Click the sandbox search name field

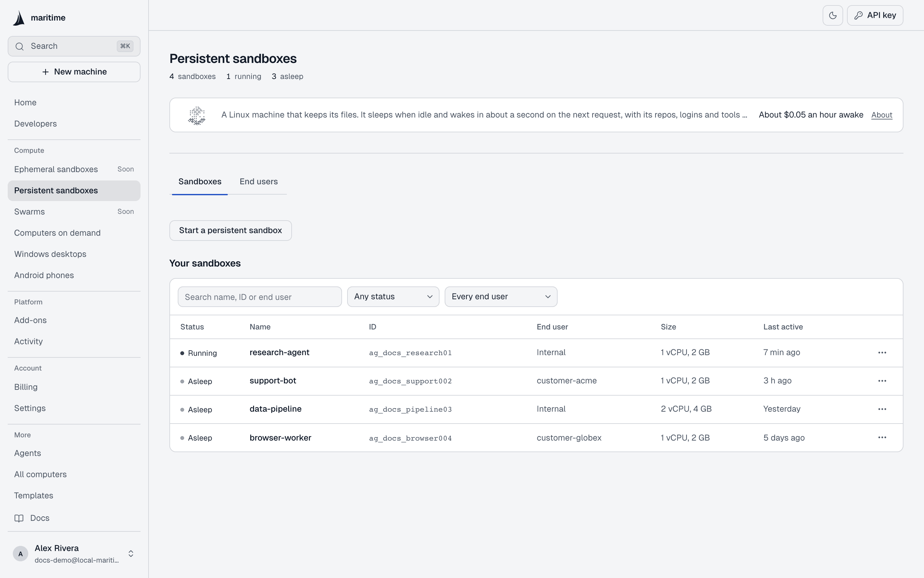click(260, 297)
